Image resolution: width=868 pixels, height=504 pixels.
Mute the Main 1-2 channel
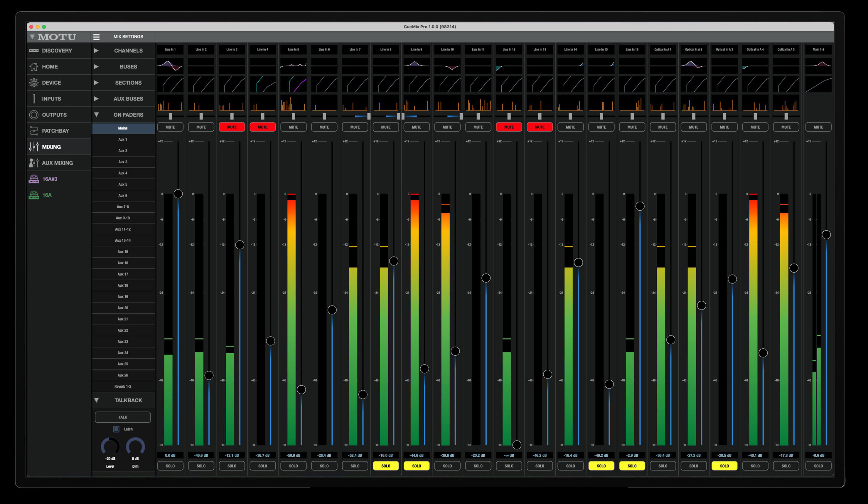click(818, 127)
